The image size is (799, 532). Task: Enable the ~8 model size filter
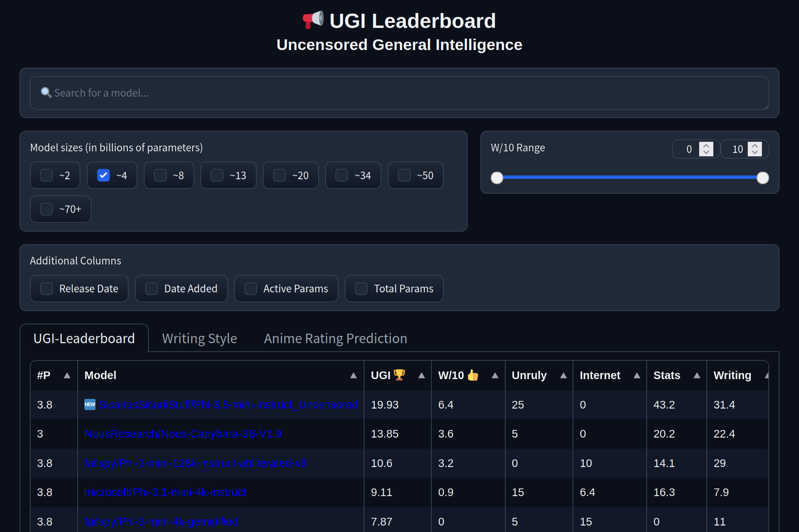coord(159,175)
